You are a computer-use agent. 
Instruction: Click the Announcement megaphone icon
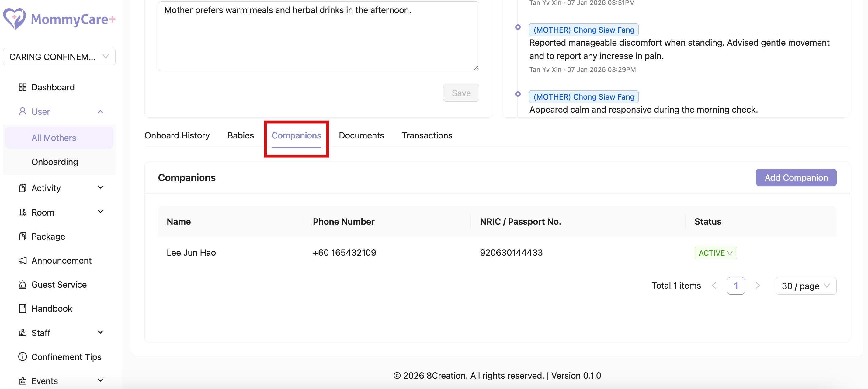click(x=23, y=261)
